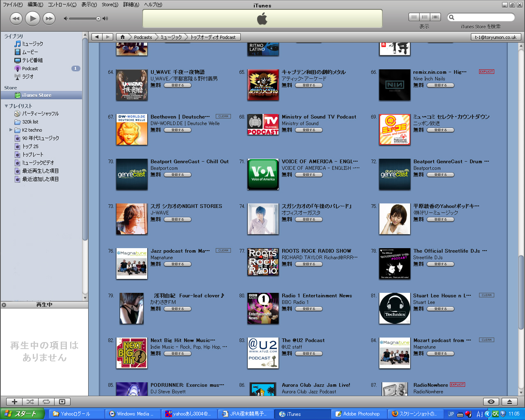Open the ヘルプ menu
This screenshot has height=420, width=525.
pyautogui.click(x=153, y=5)
